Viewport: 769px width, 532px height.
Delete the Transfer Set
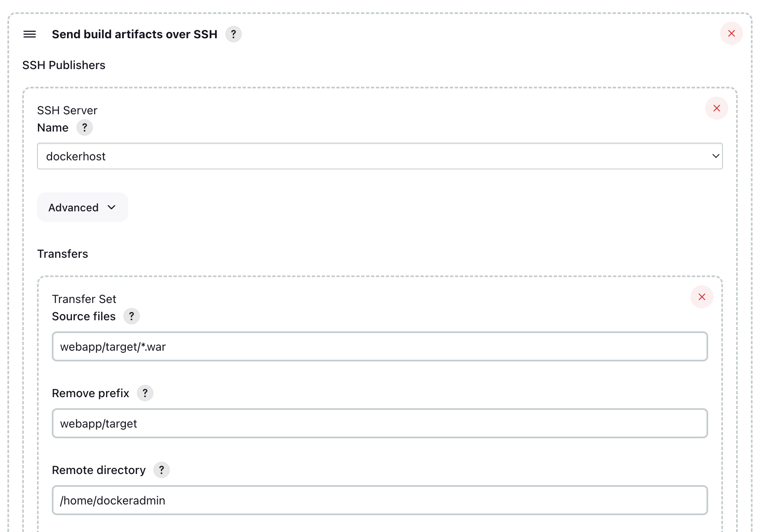click(x=702, y=297)
